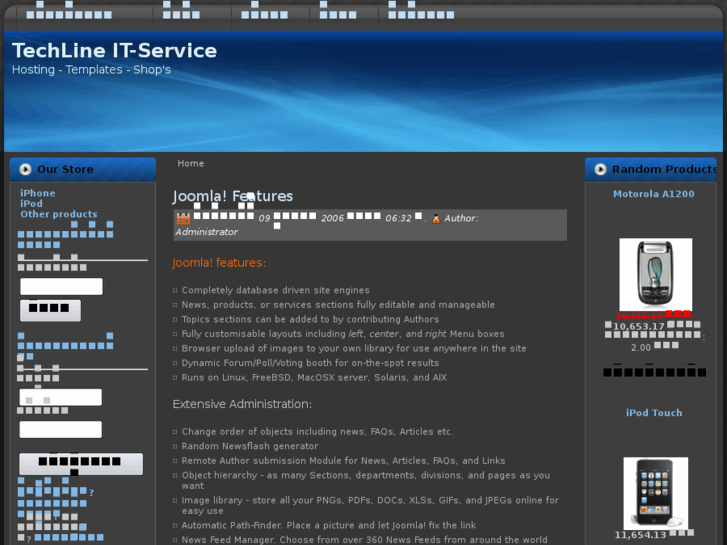Click the field directly above the wide button
This screenshot has width=727, height=545.
coord(61,429)
